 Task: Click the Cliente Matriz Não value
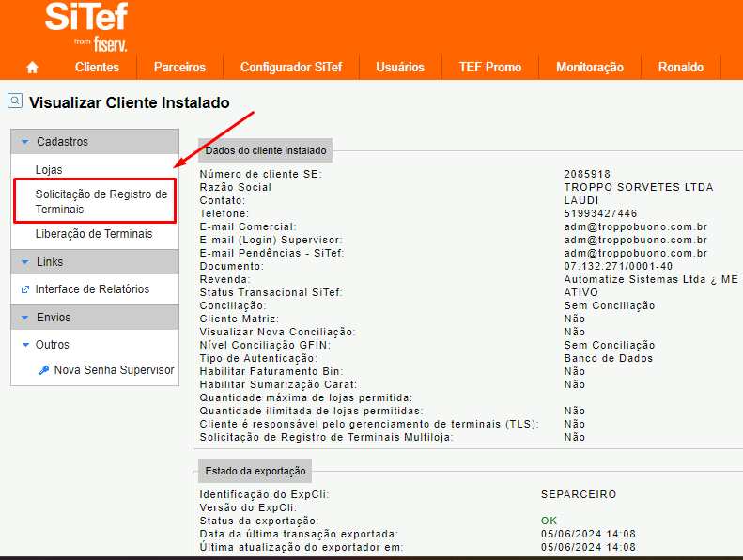coord(574,319)
